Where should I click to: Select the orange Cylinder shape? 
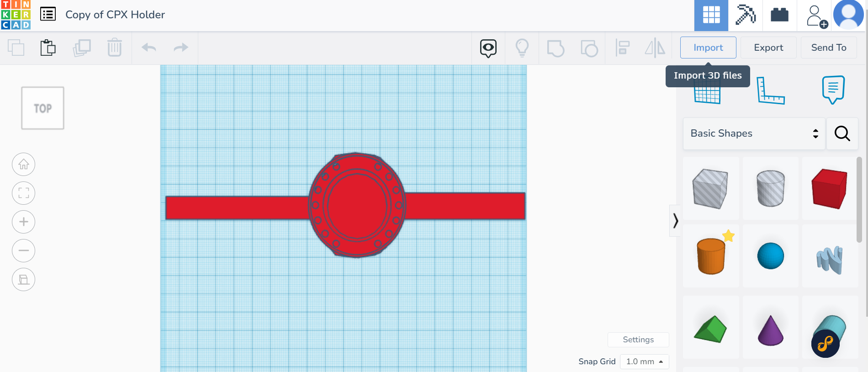tap(711, 256)
